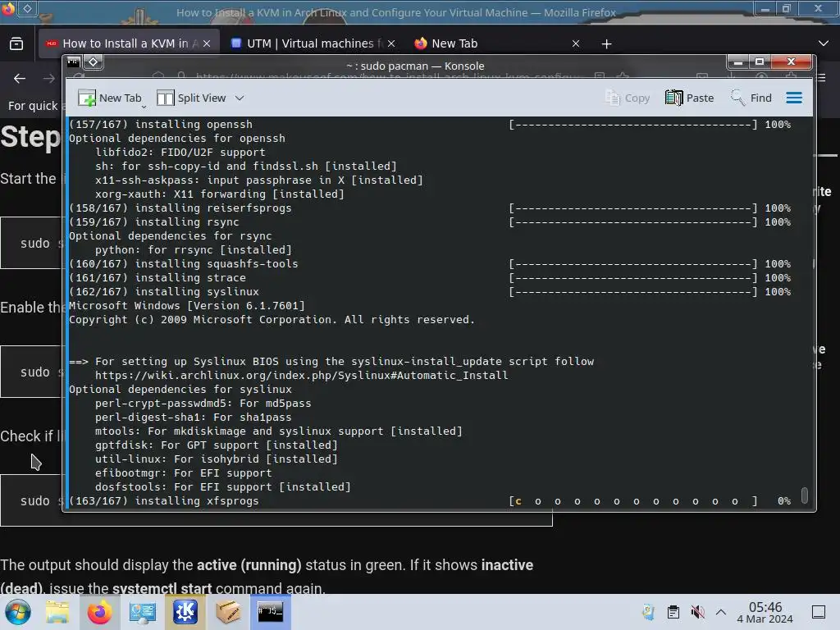
Task: Click the Split View button in Konsole
Action: [x=191, y=98]
